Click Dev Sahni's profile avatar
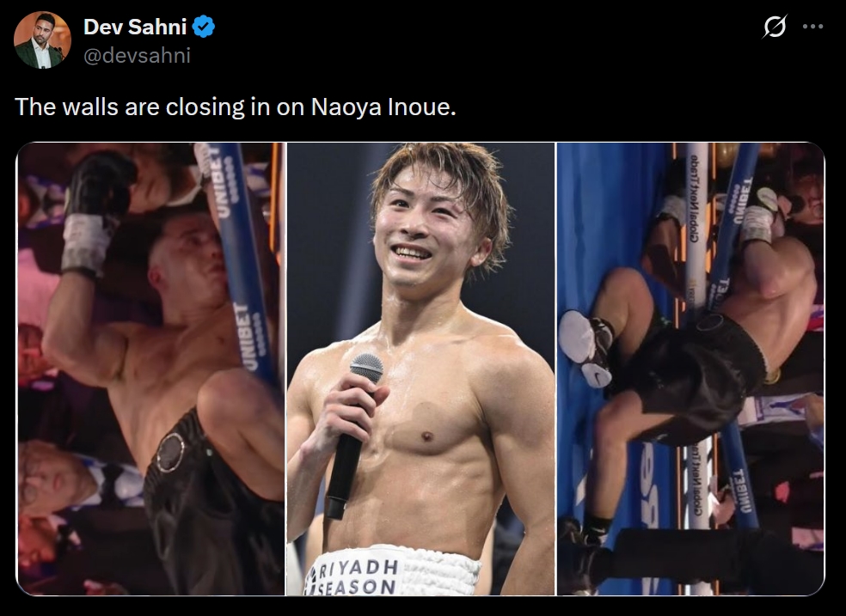This screenshot has width=846, height=616. tap(42, 40)
